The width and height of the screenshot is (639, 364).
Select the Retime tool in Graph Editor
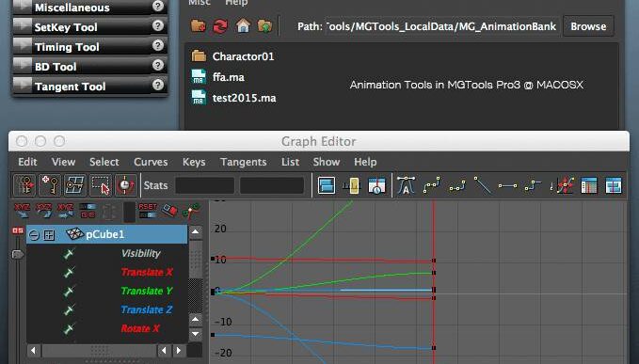pos(125,185)
